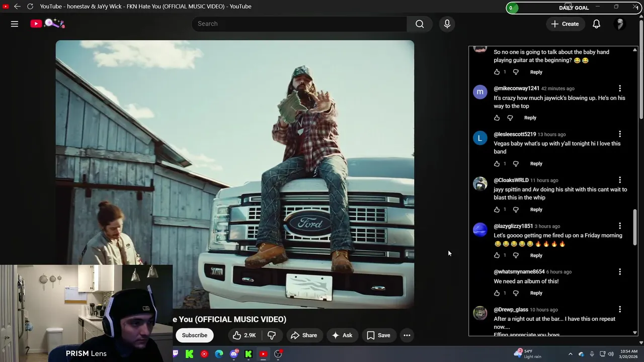Open the notifications bell

[x=596, y=24]
